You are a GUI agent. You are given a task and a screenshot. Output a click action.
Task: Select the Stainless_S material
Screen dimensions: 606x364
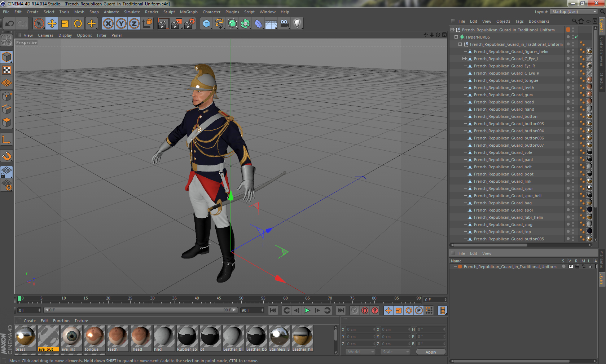coord(280,338)
